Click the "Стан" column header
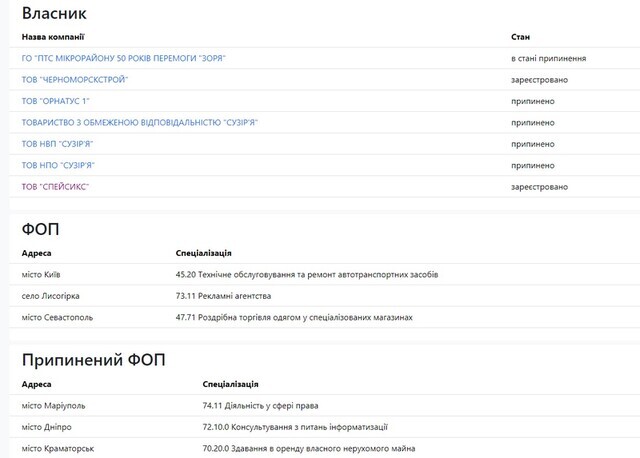Screen dimensions: 640x458 coord(520,36)
